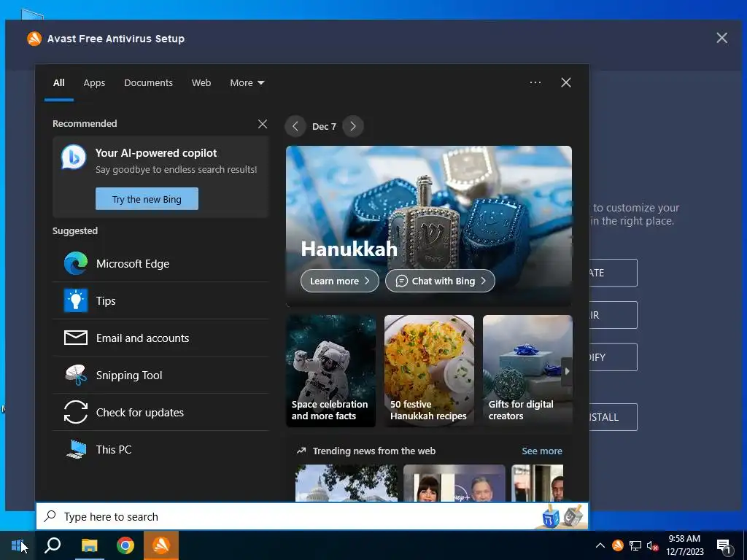Select the All search tab
This screenshot has height=560, width=747.
click(x=58, y=83)
